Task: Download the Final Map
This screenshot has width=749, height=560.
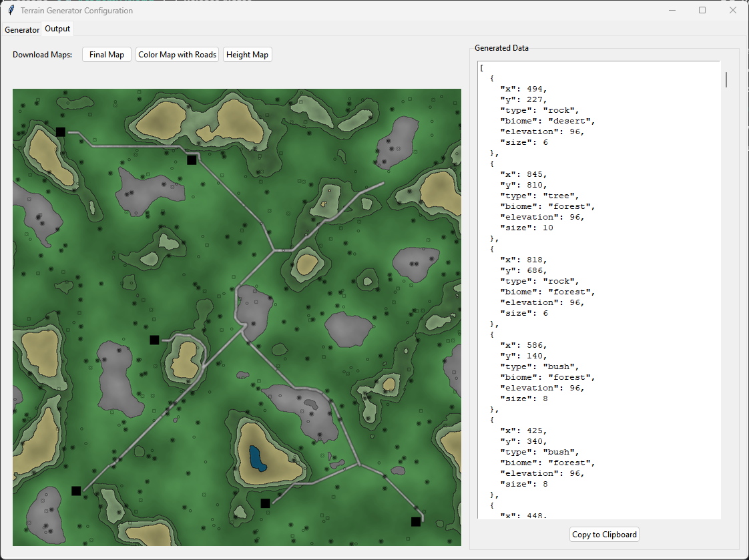Action: (106, 54)
